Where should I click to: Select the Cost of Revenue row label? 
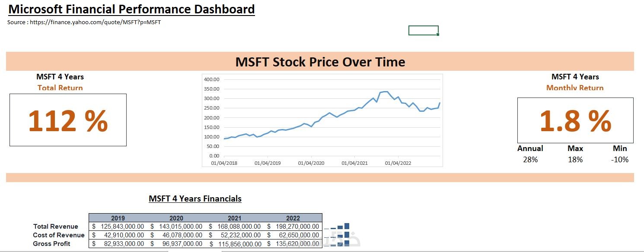pos(59,235)
